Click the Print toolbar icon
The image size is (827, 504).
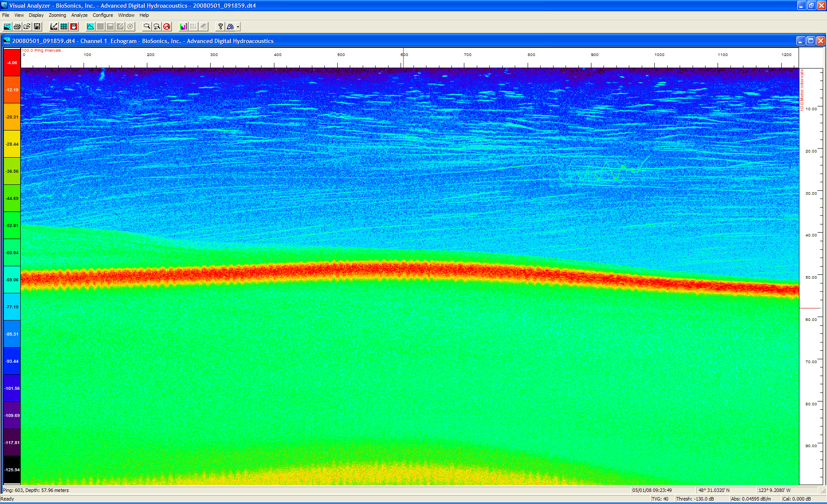point(17,27)
